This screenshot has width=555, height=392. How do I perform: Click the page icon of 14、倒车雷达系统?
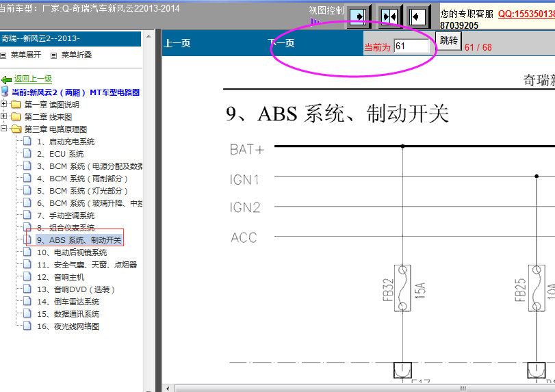pyautogui.click(x=27, y=301)
